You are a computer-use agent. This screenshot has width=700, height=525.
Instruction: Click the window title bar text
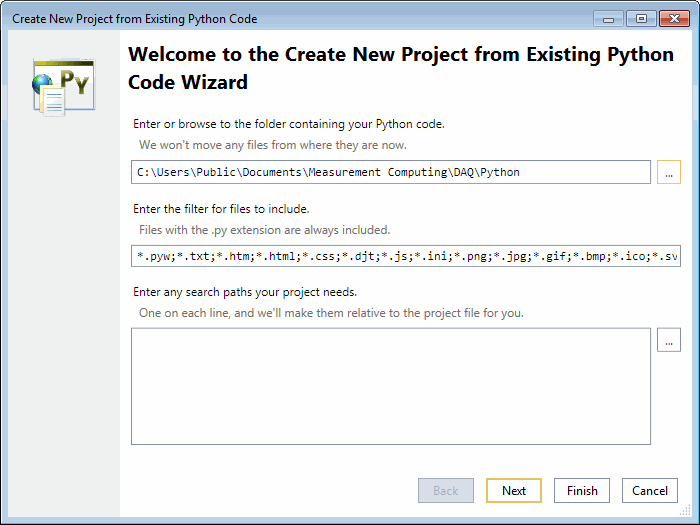pos(134,19)
